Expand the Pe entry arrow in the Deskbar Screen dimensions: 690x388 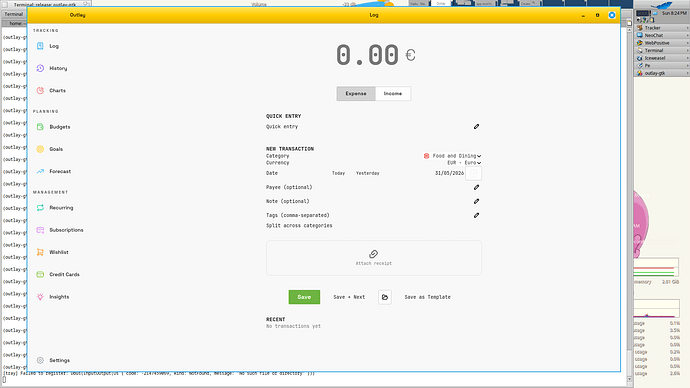[x=687, y=66]
